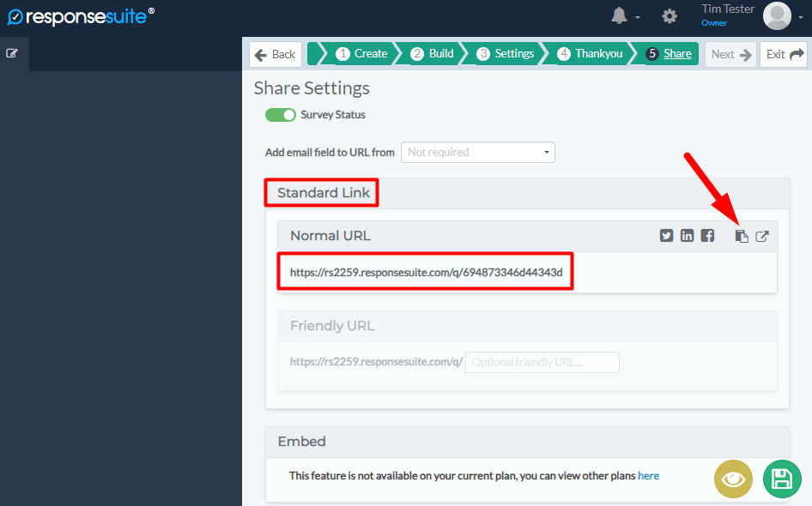Click the Share Settings title

pos(312,88)
